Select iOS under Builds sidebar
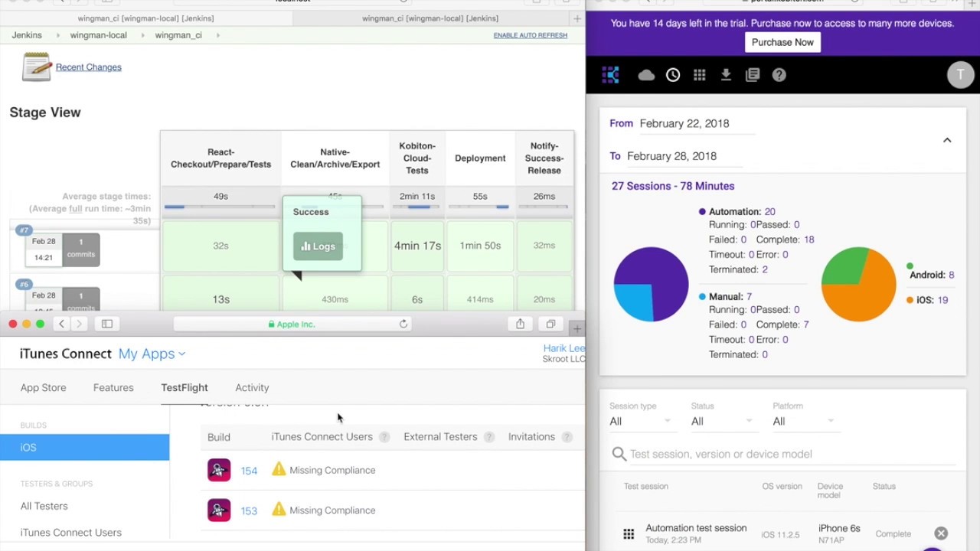 pyautogui.click(x=84, y=448)
